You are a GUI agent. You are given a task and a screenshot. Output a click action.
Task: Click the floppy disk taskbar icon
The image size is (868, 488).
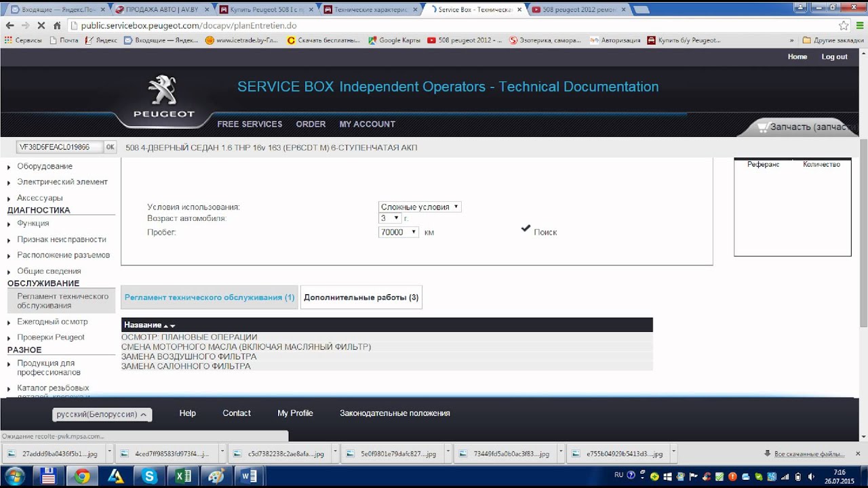click(48, 476)
